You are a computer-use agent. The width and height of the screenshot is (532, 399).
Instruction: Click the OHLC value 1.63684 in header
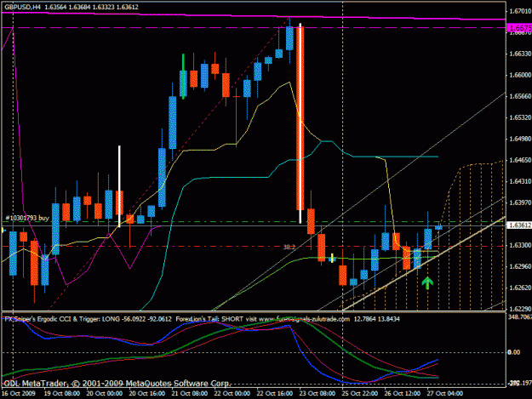pyautogui.click(x=80, y=7)
